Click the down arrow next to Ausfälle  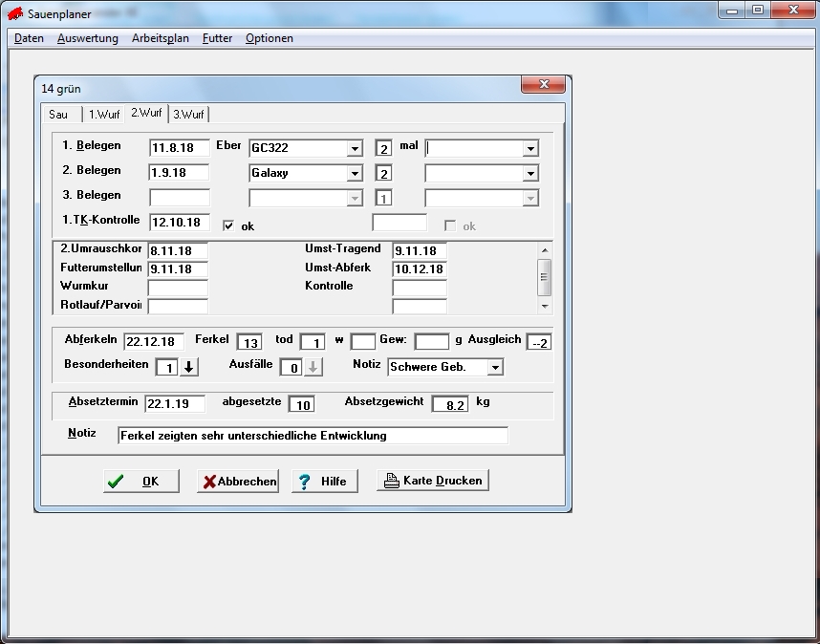tap(313, 368)
